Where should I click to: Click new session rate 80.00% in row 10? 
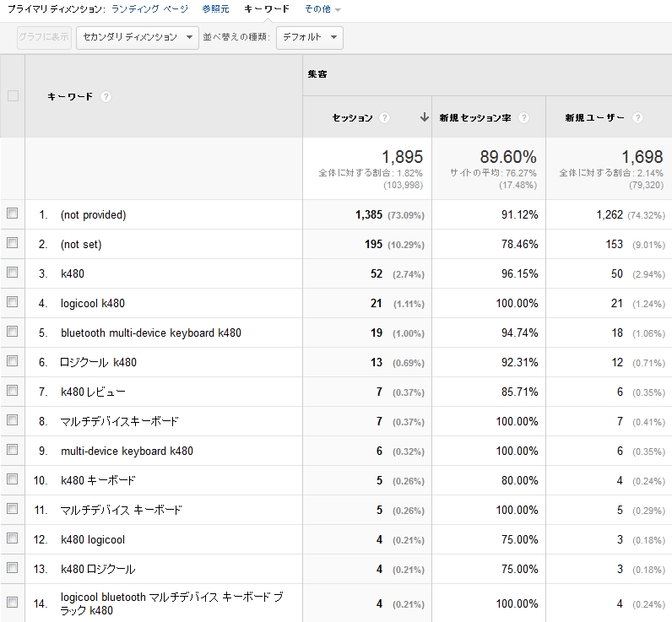tap(519, 481)
